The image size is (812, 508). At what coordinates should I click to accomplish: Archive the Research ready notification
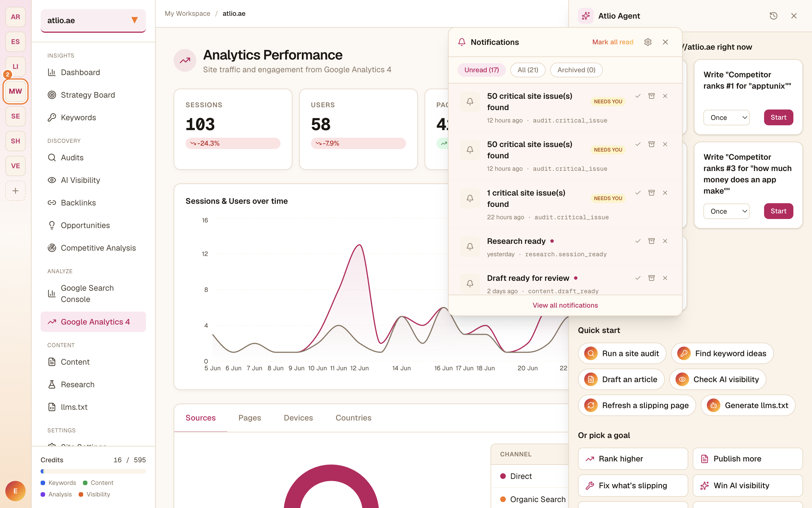651,241
